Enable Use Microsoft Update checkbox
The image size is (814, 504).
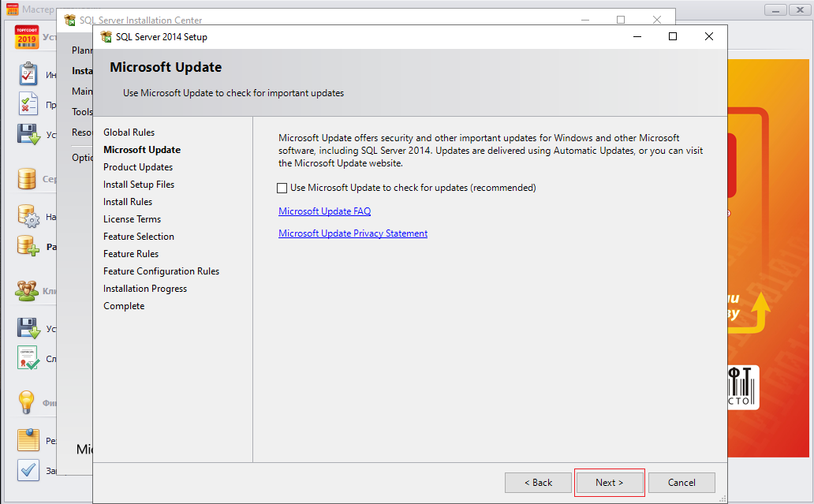pyautogui.click(x=282, y=188)
